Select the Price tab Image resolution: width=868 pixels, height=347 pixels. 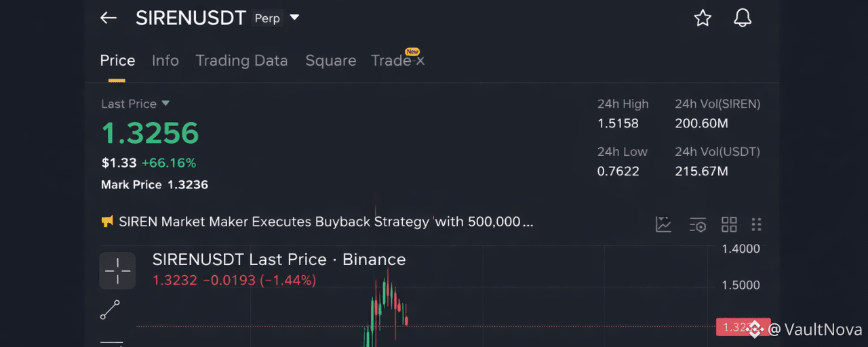117,60
